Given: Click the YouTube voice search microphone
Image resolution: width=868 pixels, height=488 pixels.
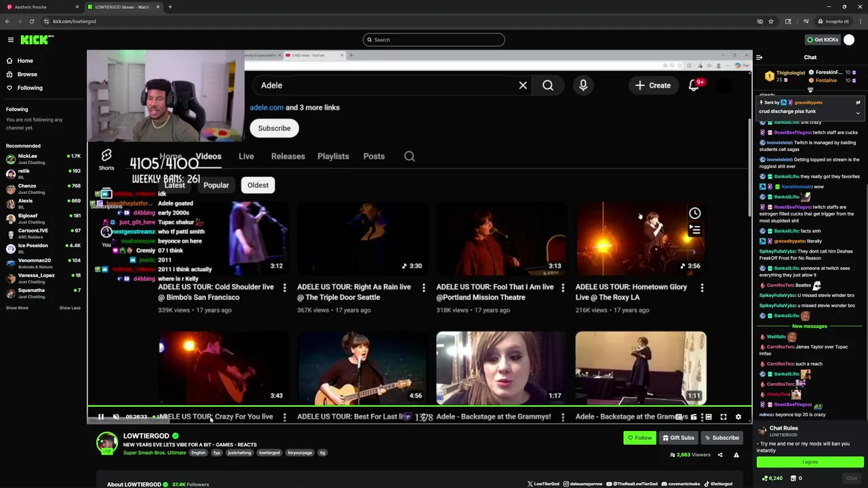Looking at the screenshot, I should [x=583, y=85].
